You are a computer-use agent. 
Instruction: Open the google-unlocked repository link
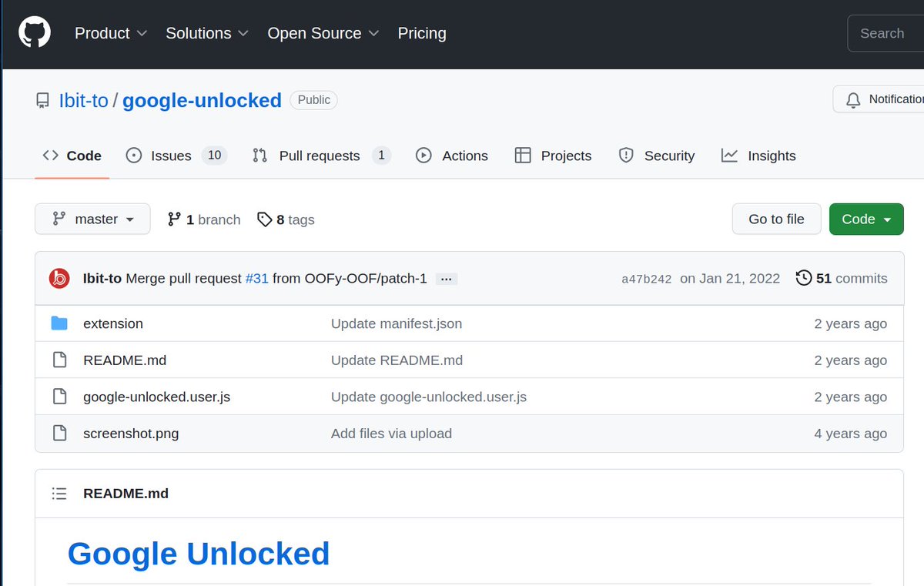pos(202,100)
